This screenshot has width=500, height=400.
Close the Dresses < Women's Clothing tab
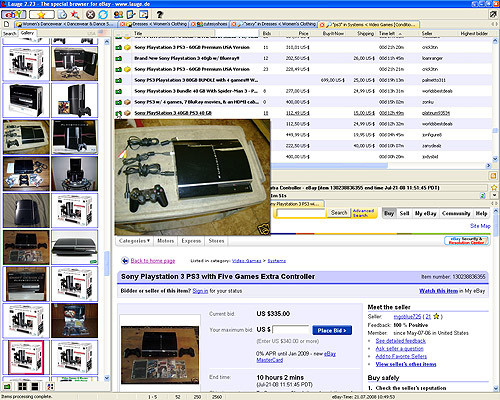coord(123,24)
